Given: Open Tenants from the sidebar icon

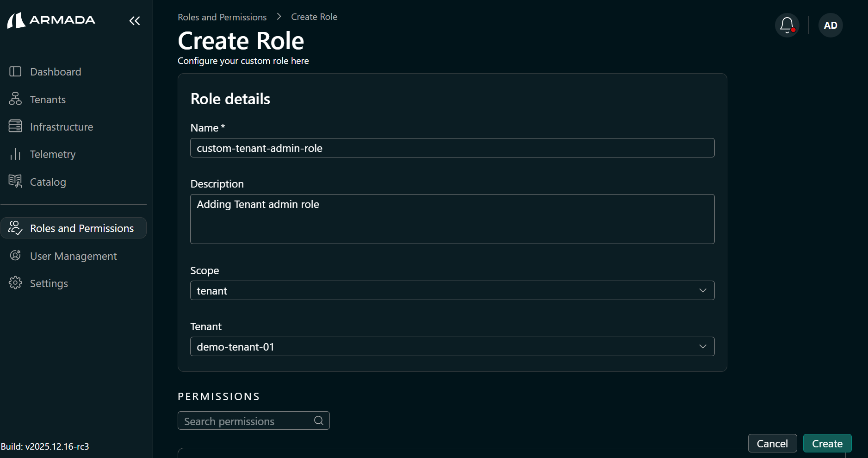Looking at the screenshot, I should (x=15, y=99).
